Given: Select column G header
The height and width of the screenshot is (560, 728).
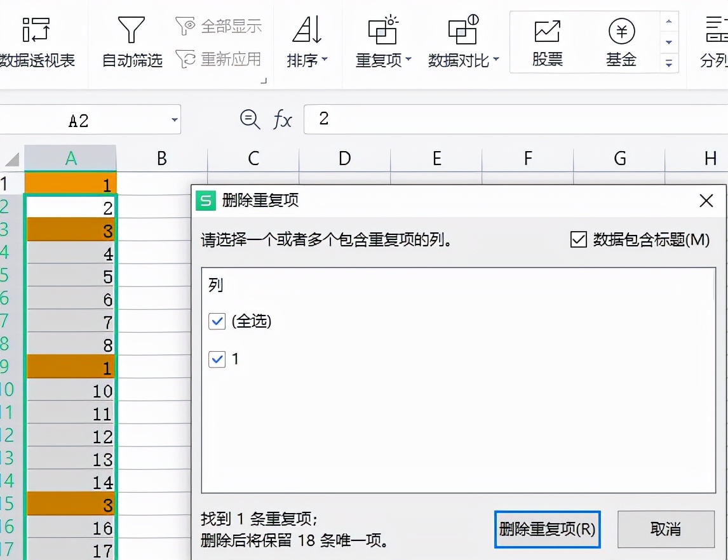Looking at the screenshot, I should point(619,158).
